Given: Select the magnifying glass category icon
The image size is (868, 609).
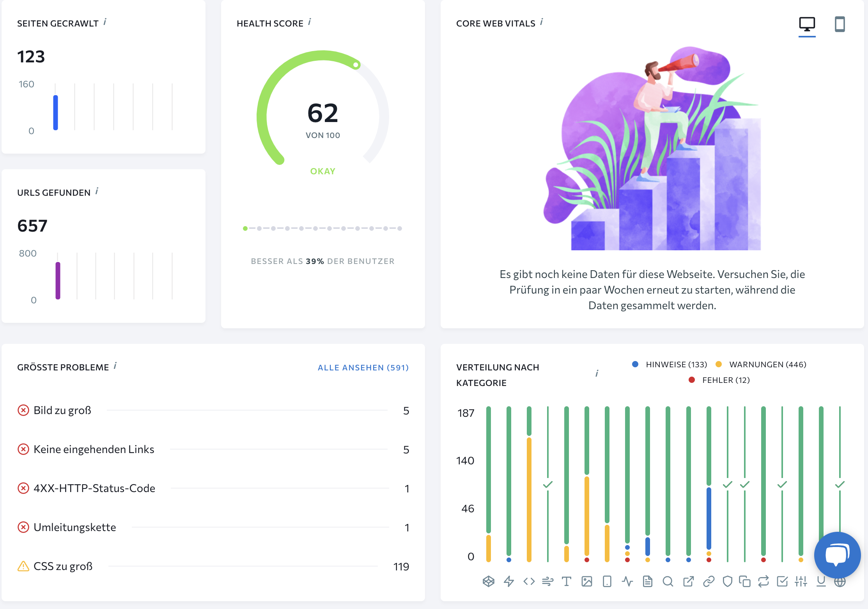Looking at the screenshot, I should (x=668, y=581).
